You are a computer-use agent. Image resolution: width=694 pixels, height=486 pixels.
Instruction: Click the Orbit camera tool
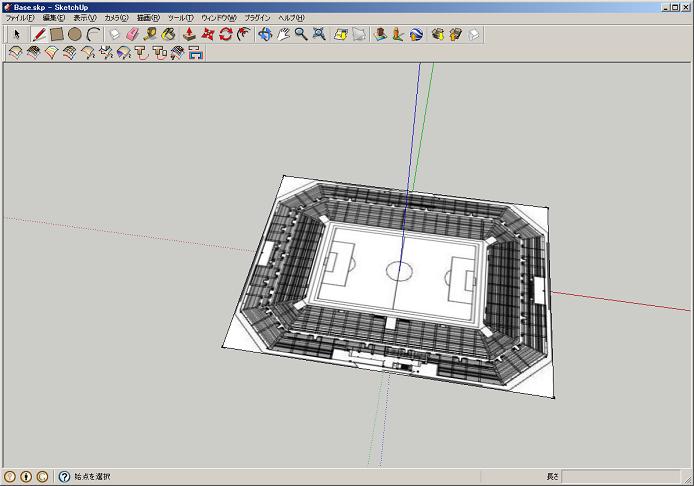click(265, 34)
